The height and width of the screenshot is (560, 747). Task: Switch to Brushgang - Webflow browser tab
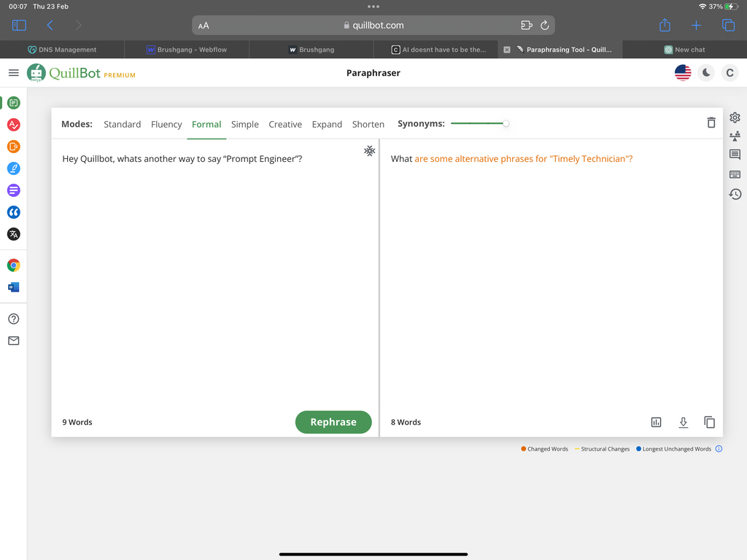[187, 50]
